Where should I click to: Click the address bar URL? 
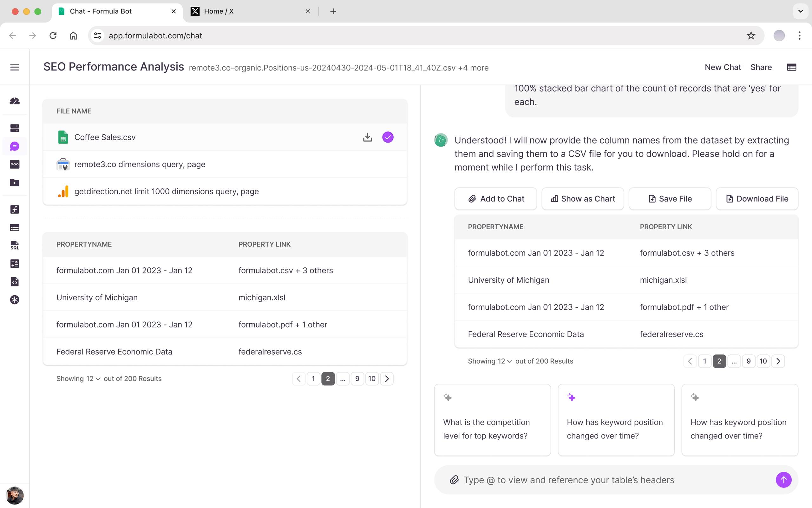tap(155, 36)
